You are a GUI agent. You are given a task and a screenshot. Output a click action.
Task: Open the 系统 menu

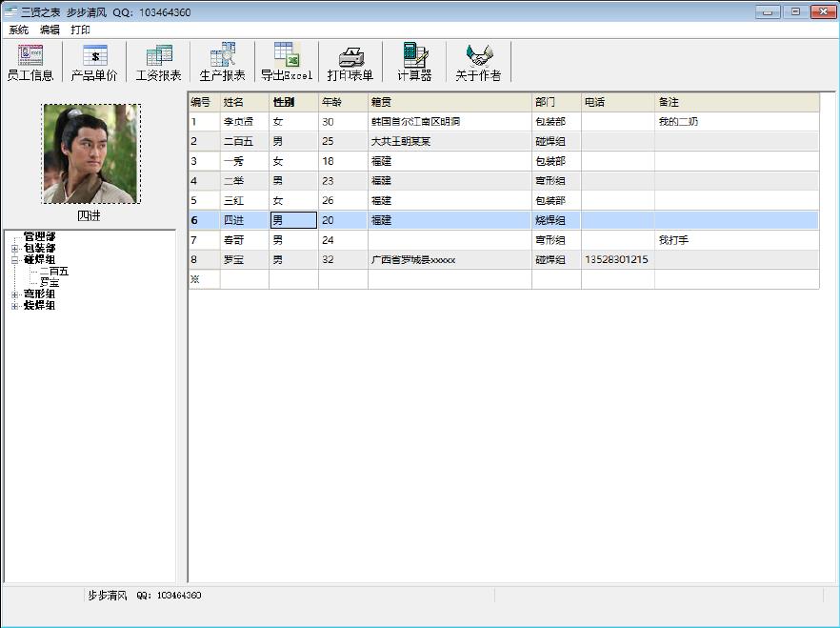tap(19, 30)
